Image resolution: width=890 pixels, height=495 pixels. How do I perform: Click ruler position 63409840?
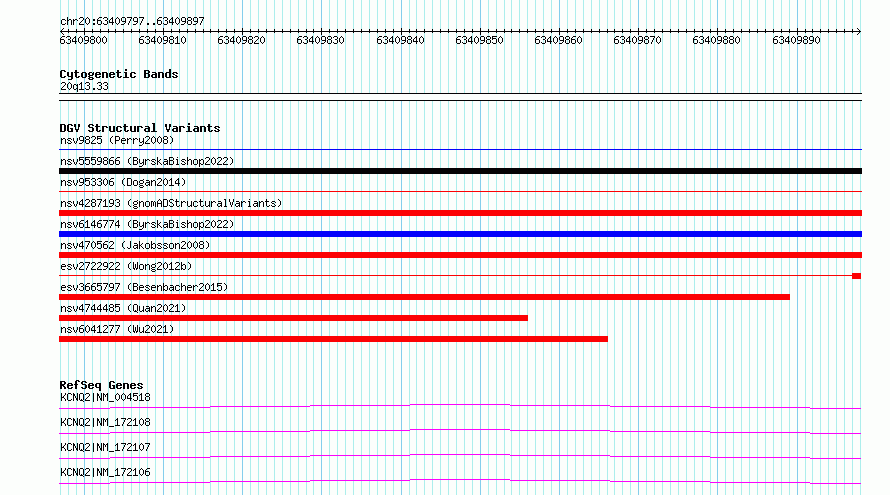coord(400,40)
